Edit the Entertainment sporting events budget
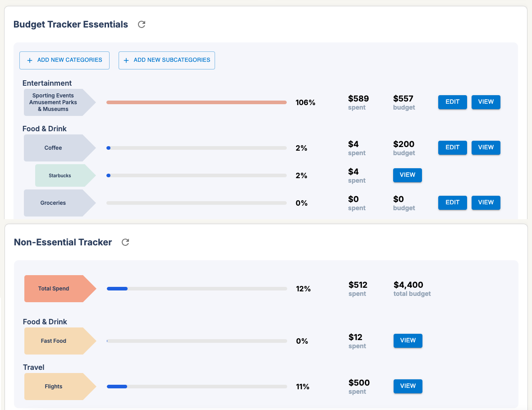This screenshot has height=410, width=532. (x=452, y=102)
